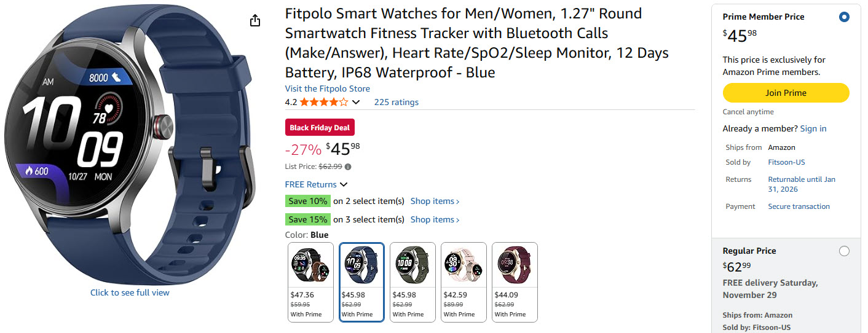Click the share icon above product image
Screen dimensions: 868x333
[255, 21]
